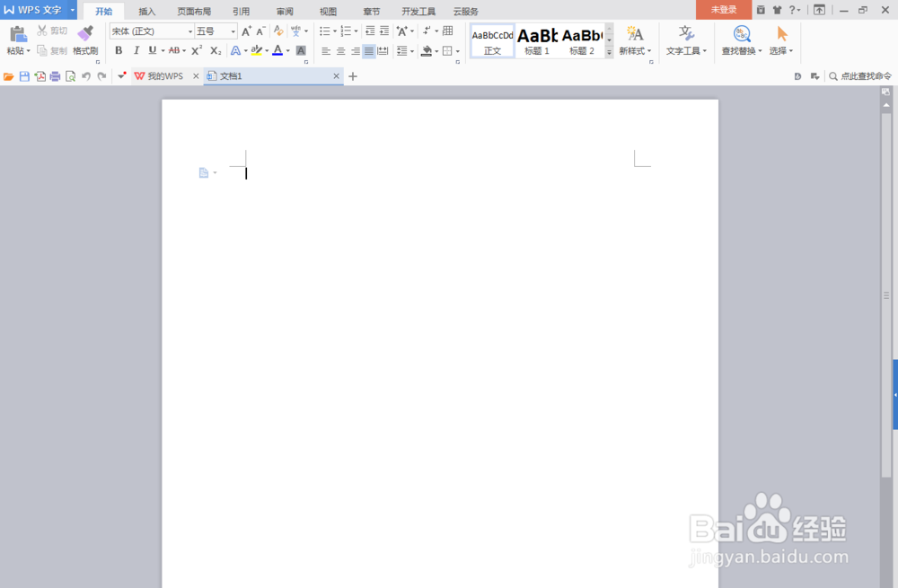Switch to the 审阅 ribbon tab
The width and height of the screenshot is (898, 588).
pos(285,11)
